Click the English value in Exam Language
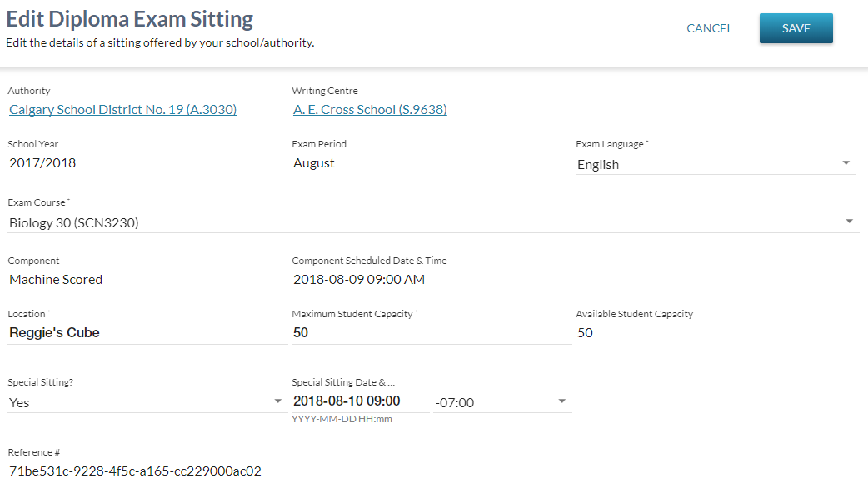The image size is (868, 498). pyautogui.click(x=598, y=165)
